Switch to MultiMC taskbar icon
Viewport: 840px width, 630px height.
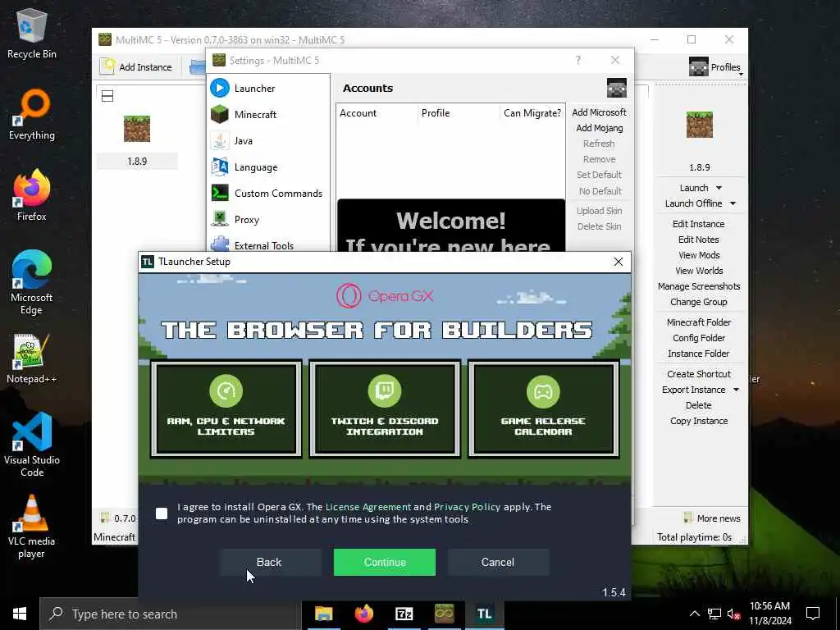click(444, 614)
